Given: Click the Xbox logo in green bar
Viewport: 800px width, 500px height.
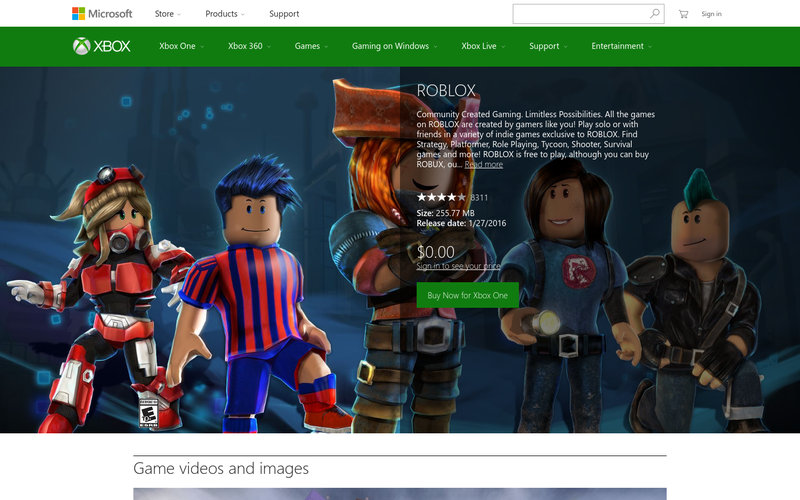Looking at the screenshot, I should pyautogui.click(x=102, y=46).
